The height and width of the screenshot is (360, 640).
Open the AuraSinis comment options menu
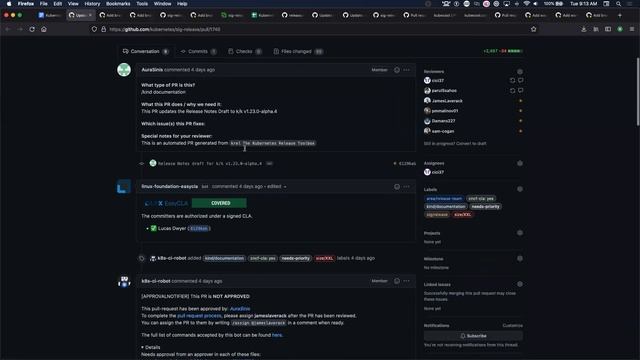click(407, 70)
